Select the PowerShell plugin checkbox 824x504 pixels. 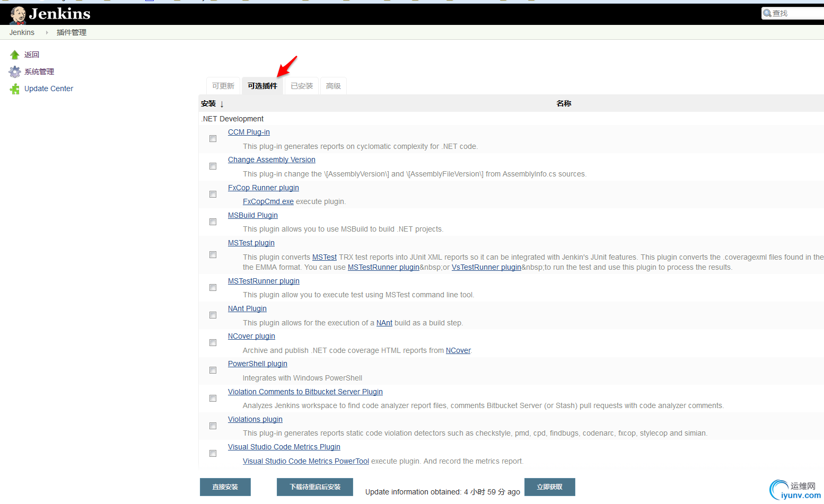pyautogui.click(x=213, y=370)
